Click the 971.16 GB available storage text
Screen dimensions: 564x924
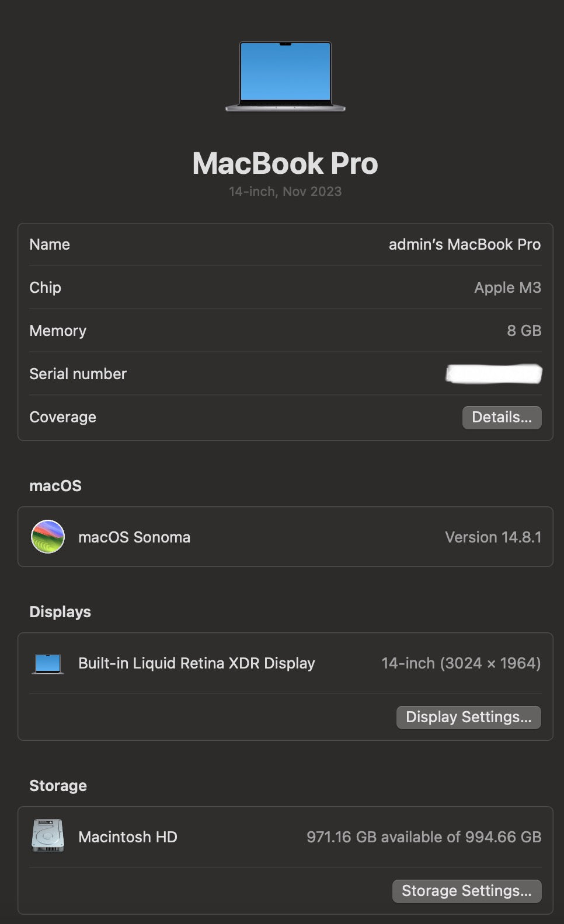423,837
